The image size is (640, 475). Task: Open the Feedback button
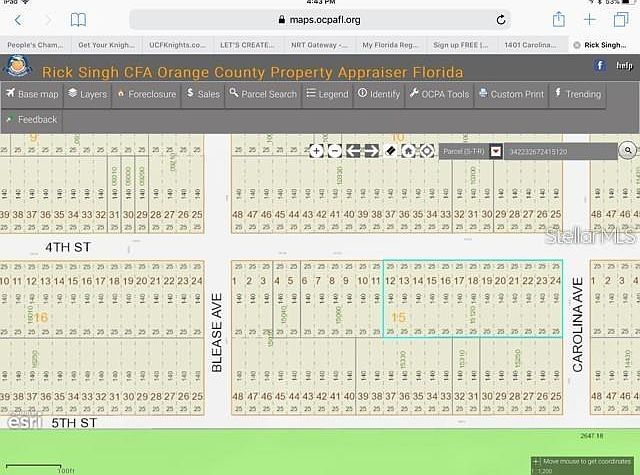click(32, 120)
